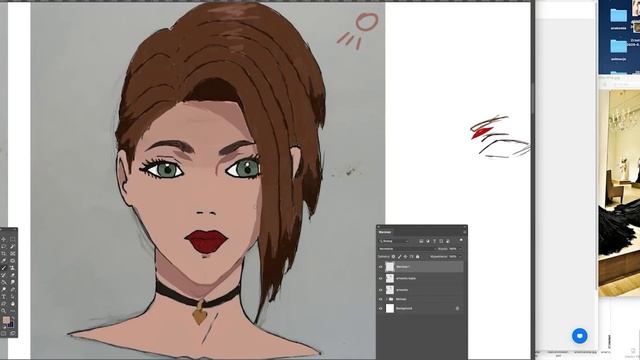Click lock position icon in Layers panel
Viewport: 640px width, 360px height.
tap(405, 257)
